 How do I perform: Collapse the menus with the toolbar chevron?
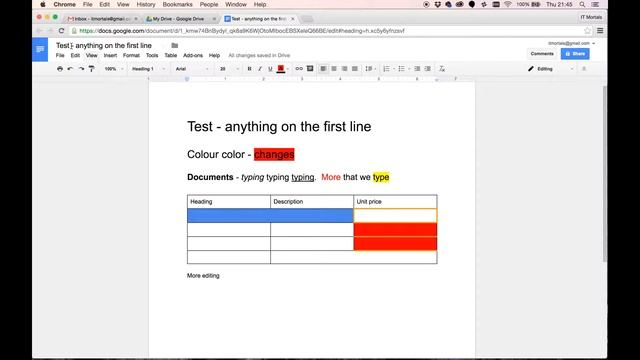[584, 69]
